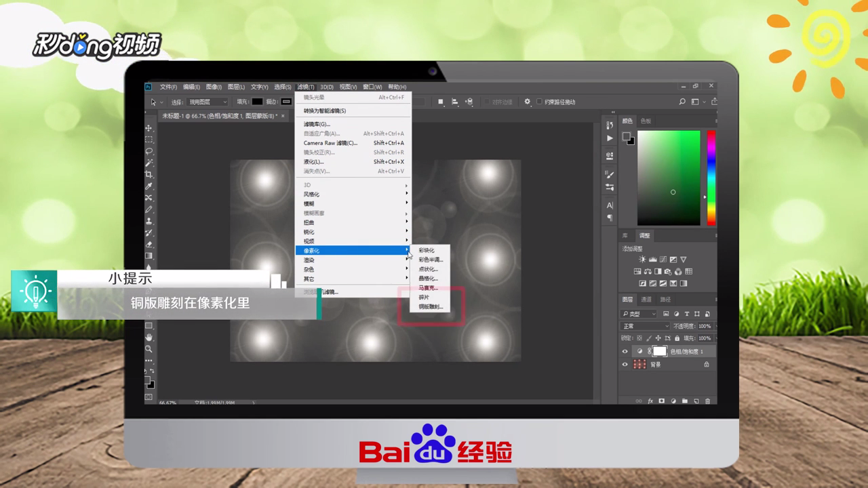
Task: Select the Eyedropper tool
Action: tap(149, 186)
